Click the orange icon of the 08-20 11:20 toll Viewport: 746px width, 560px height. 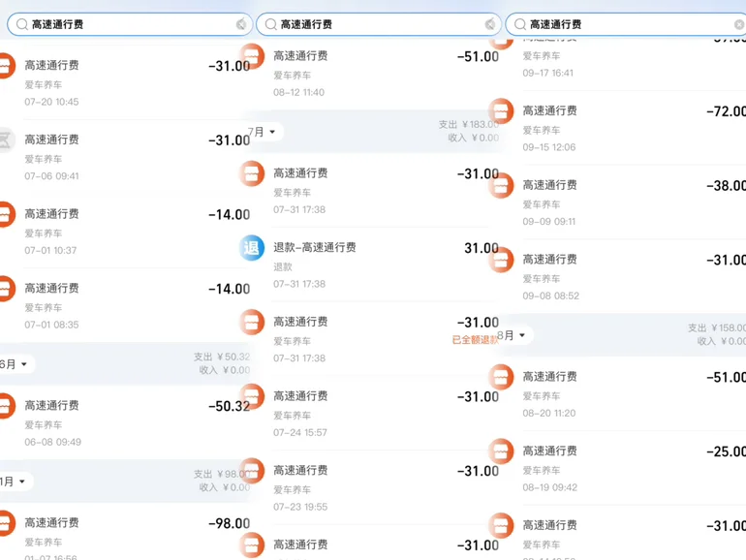click(x=501, y=377)
